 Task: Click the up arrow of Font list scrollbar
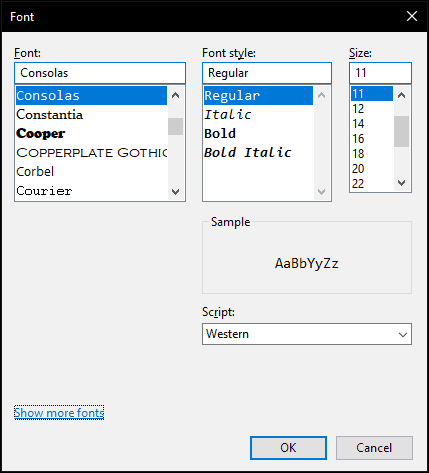coord(175,95)
